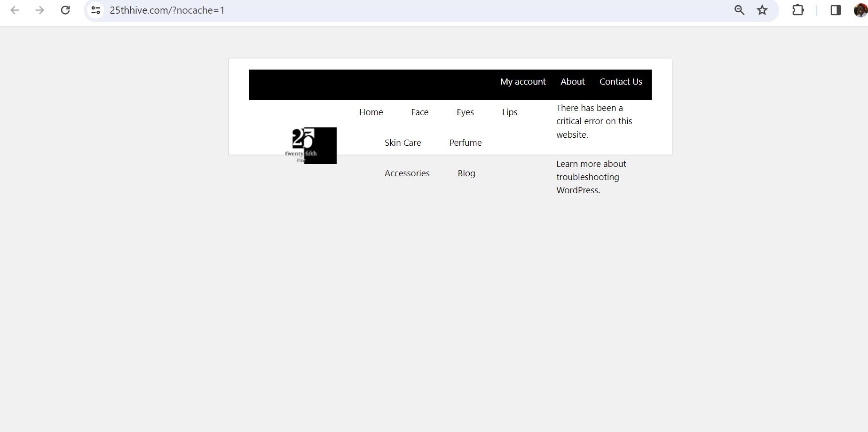The width and height of the screenshot is (868, 432).
Task: Open the About page link
Action: tap(573, 82)
